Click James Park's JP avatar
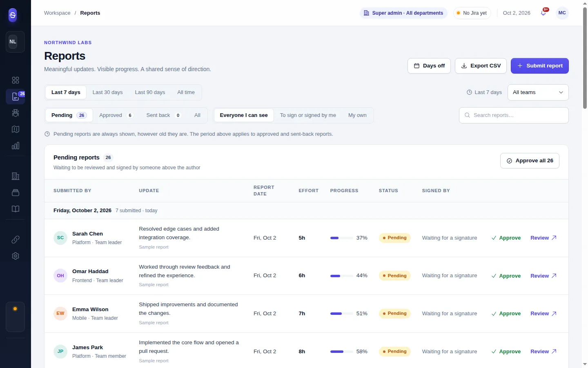Image resolution: width=588 pixels, height=368 pixels. pos(60,352)
